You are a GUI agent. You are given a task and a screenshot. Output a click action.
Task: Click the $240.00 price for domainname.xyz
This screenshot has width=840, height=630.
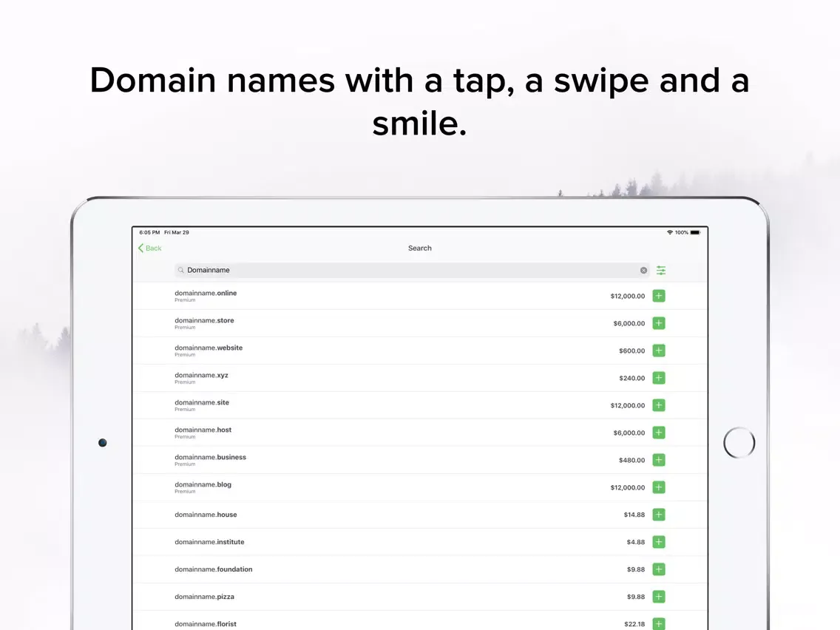coord(632,378)
